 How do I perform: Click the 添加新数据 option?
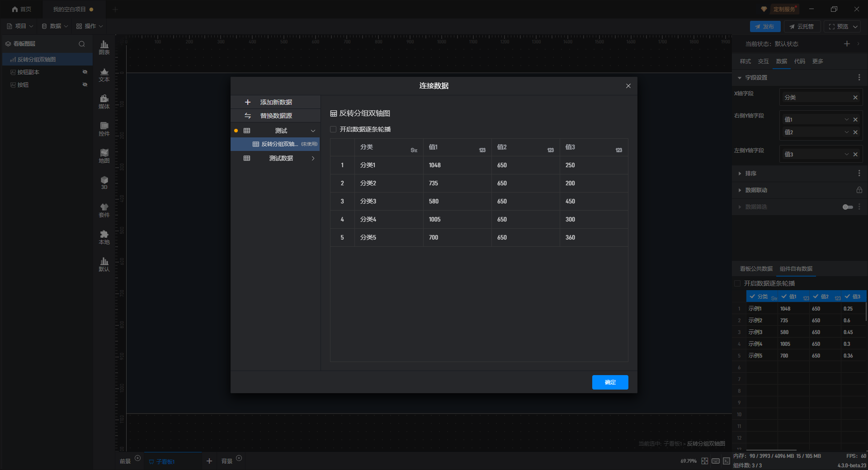275,102
